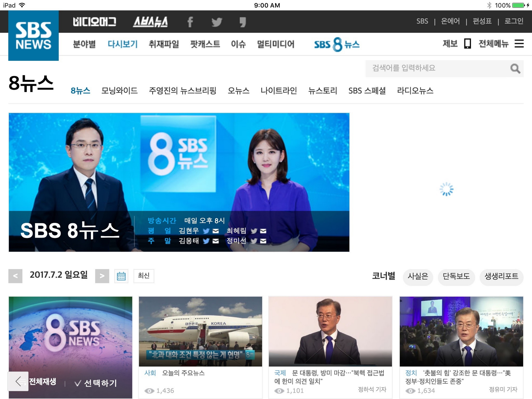This screenshot has width=532, height=399.
Task: Open the KakaoStory quote icon in top bar
Action: [243, 22]
